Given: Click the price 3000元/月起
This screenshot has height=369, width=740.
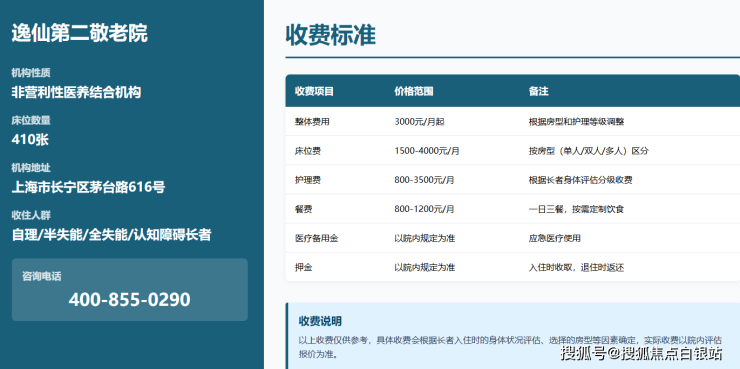Looking at the screenshot, I should (419, 122).
